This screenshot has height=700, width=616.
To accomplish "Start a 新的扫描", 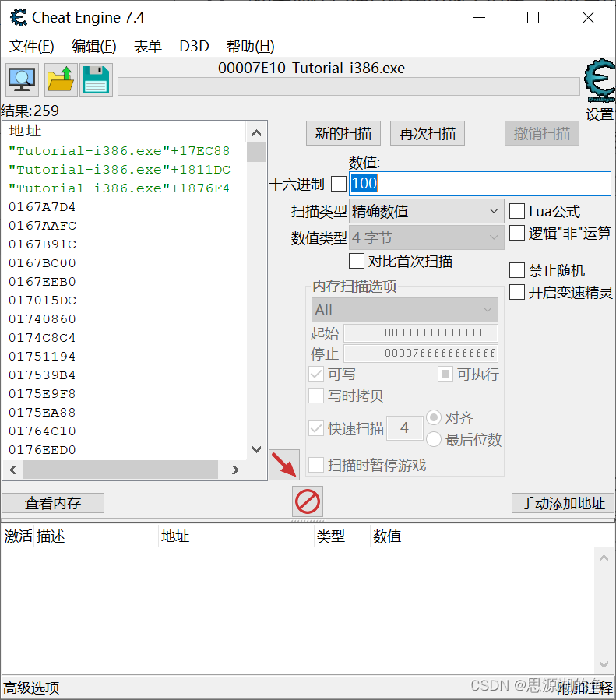I will pyautogui.click(x=343, y=133).
